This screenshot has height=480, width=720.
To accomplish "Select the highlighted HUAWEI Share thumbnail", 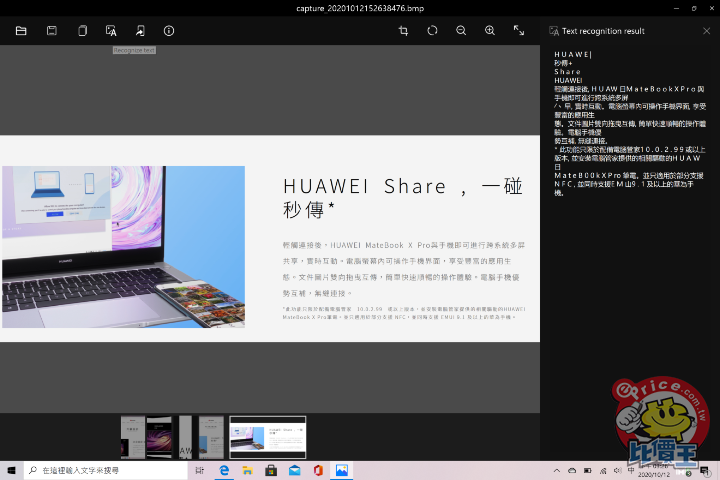I will (x=268, y=437).
